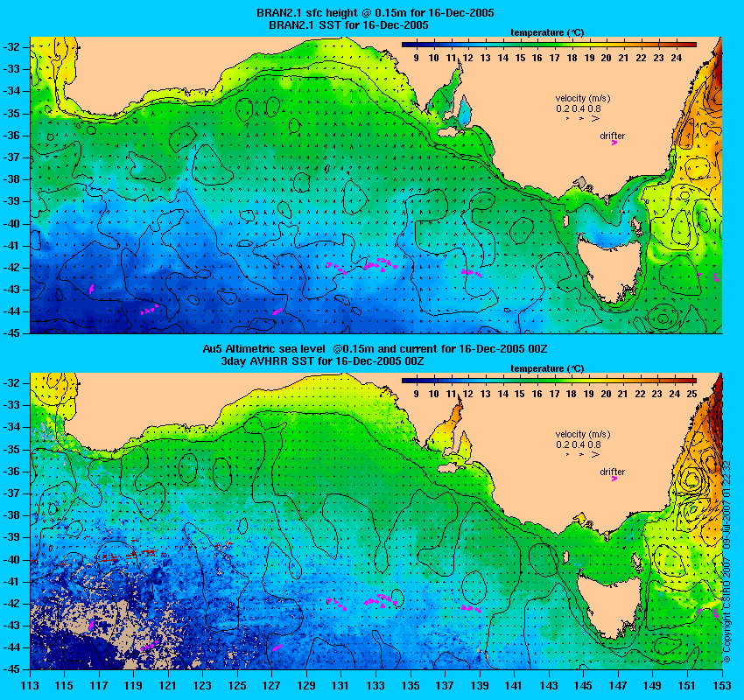This screenshot has height=700, width=744.
Task: Click longitude tick label 153
Action: tap(722, 685)
